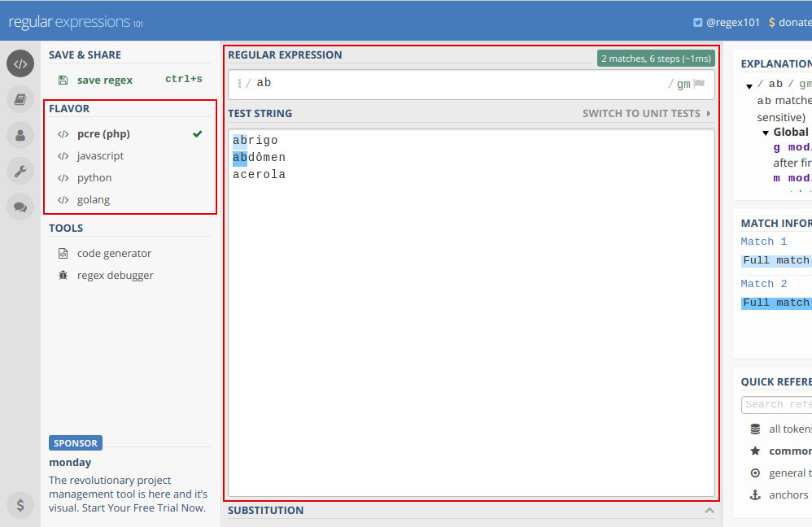This screenshot has height=527, width=812.
Task: Click the quick reference search field
Action: [x=777, y=405]
